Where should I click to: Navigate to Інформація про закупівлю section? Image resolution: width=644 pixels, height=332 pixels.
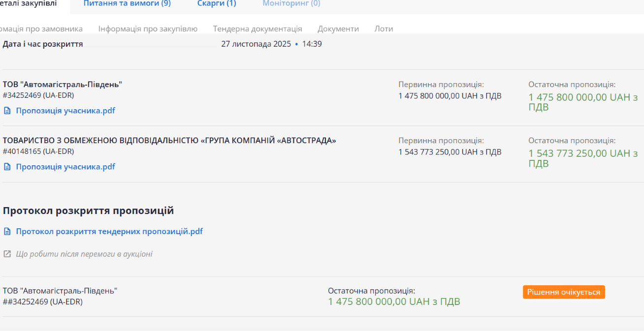(x=148, y=29)
